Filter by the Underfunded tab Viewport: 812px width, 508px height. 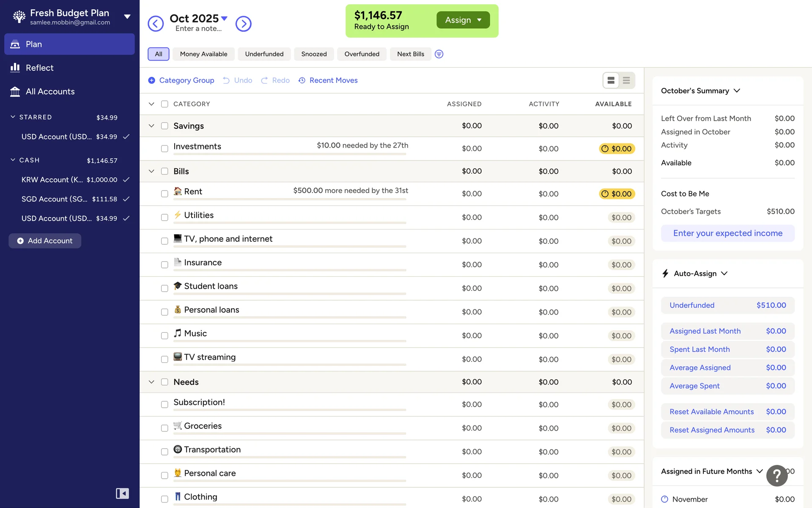[264, 54]
